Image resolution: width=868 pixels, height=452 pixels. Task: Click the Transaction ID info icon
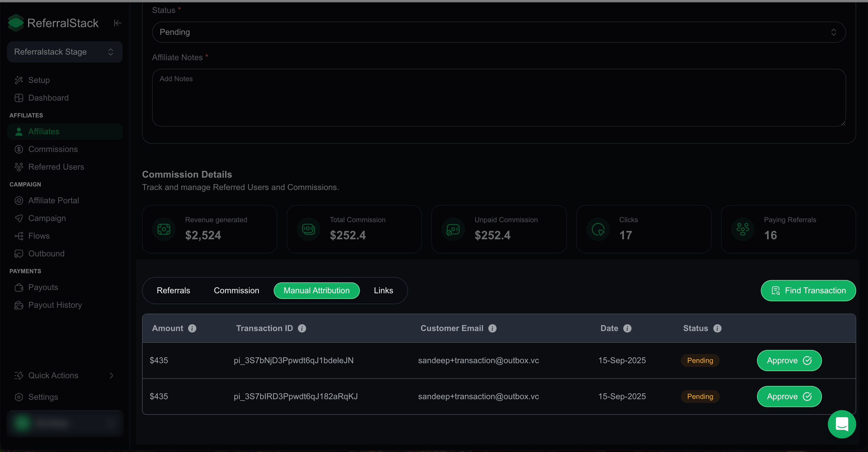(x=302, y=328)
